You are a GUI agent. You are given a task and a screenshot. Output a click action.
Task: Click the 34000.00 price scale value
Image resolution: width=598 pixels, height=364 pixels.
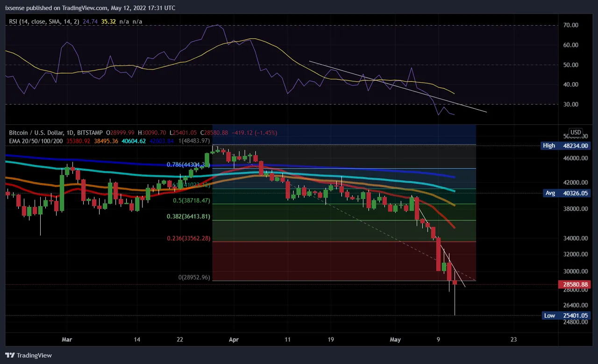[x=575, y=239]
